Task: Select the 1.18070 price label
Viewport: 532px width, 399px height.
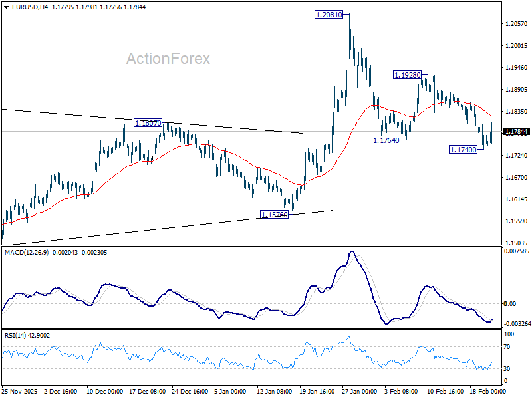Action: [148, 122]
